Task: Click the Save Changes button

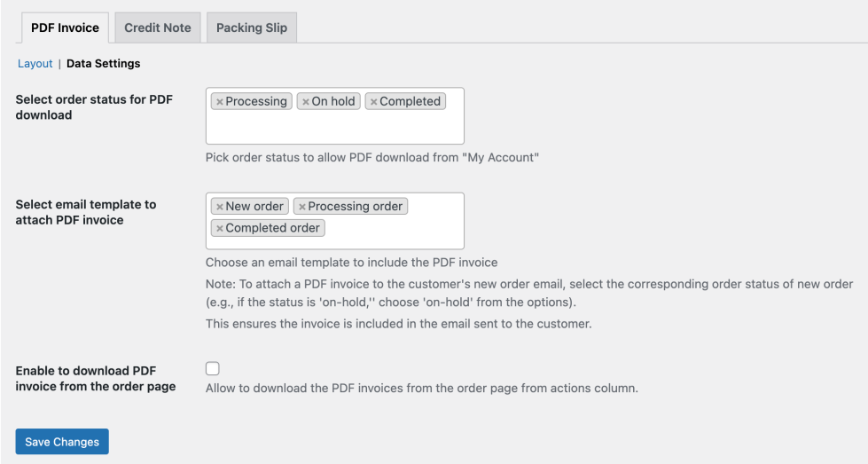Action: tap(62, 442)
